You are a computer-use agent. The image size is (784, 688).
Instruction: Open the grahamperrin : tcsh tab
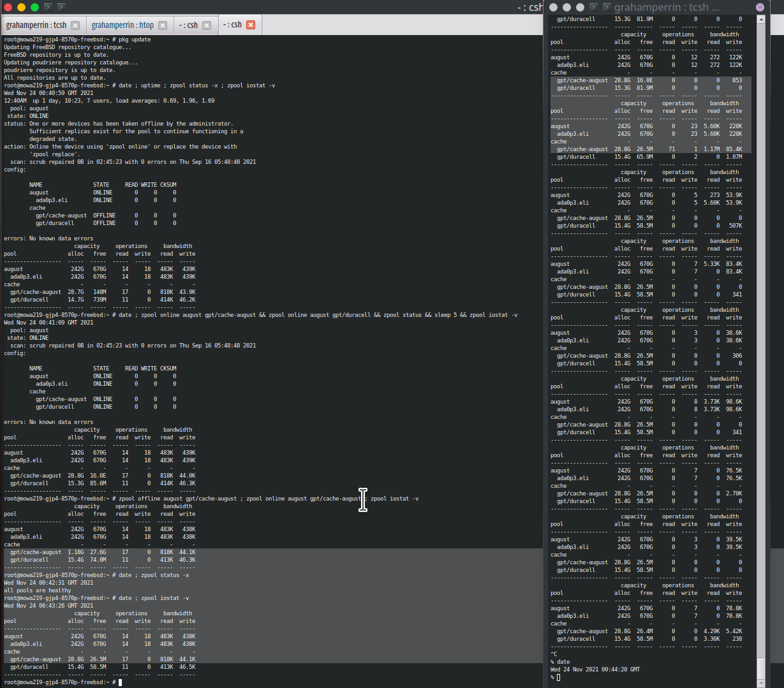tap(35, 26)
